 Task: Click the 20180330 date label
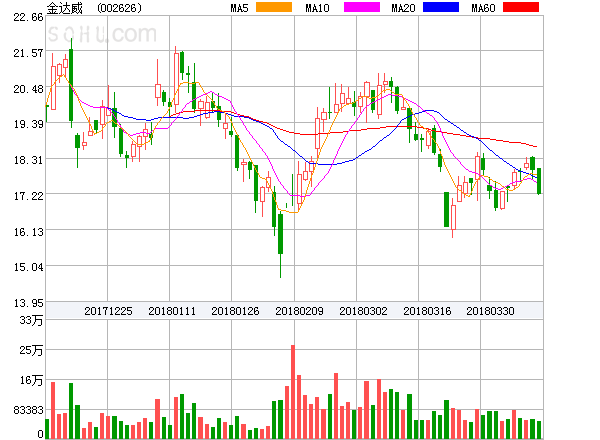(x=490, y=311)
